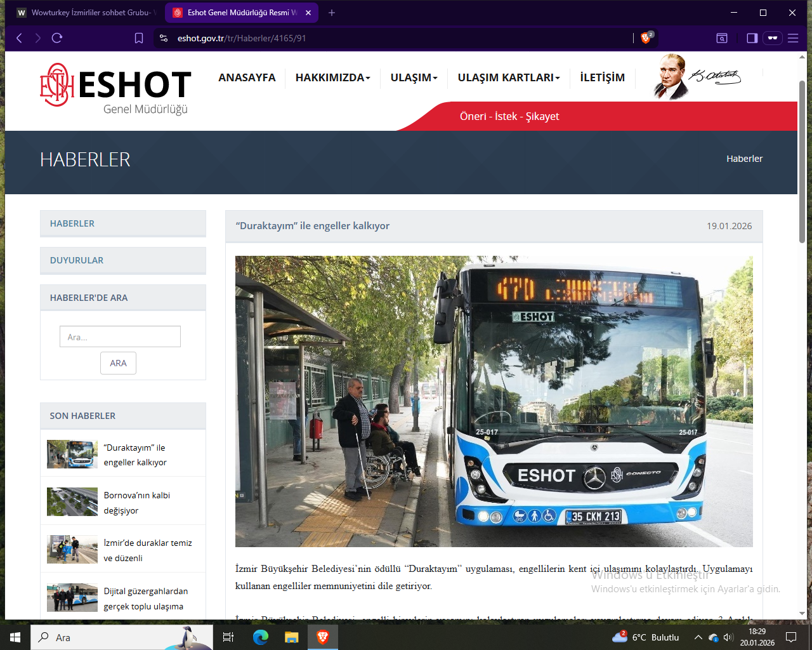Open the Brave hamburger menu
Screen dimensions: 812x650
[x=792, y=38]
